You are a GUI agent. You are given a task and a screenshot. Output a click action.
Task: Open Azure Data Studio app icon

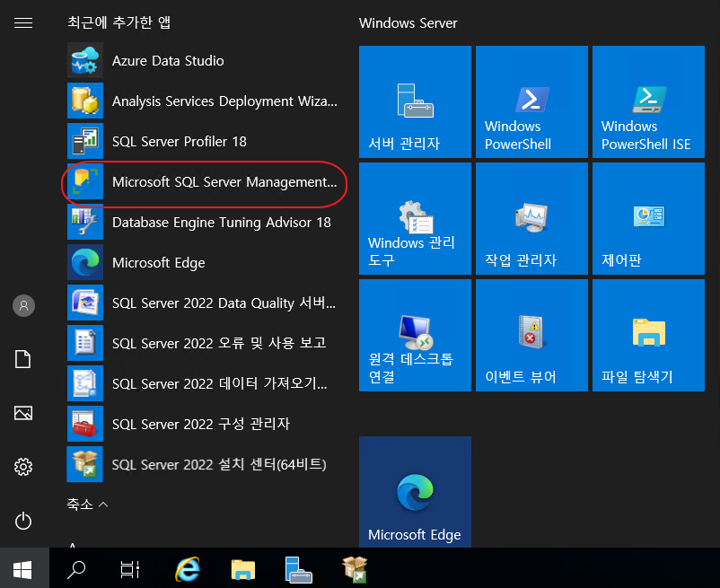(85, 60)
